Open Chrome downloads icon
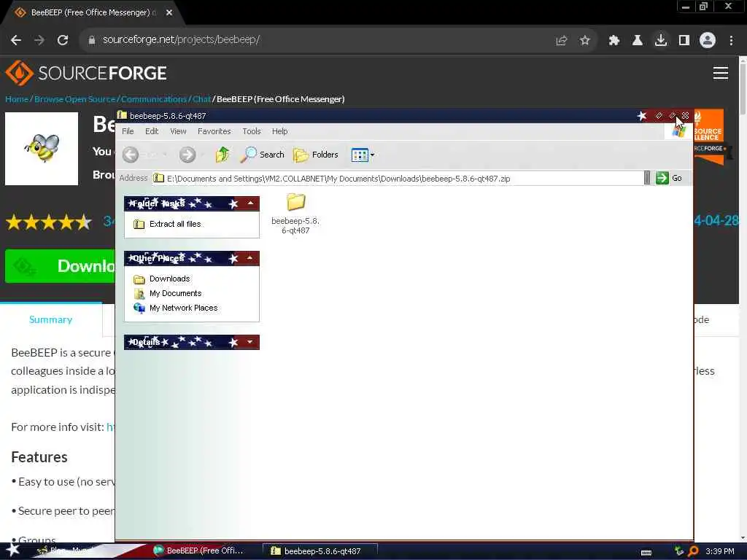The width and height of the screenshot is (747, 560). coord(661,40)
